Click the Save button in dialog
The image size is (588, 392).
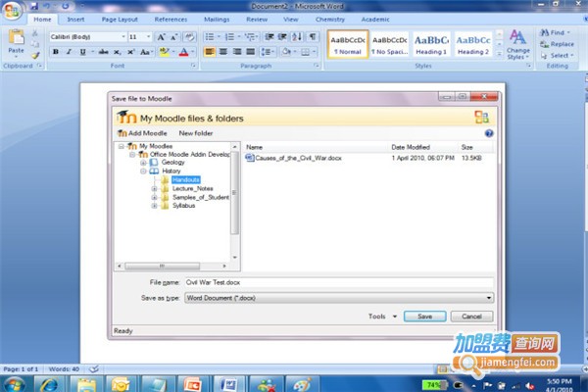pyautogui.click(x=424, y=317)
